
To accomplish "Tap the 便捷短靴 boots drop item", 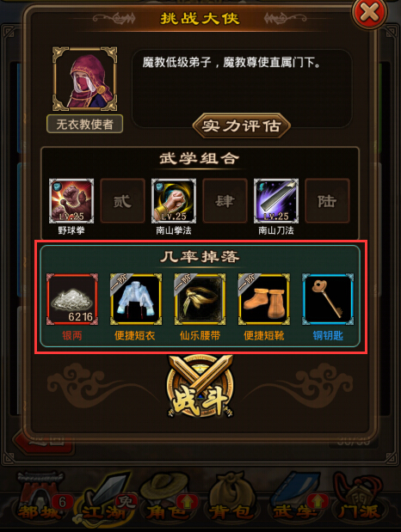I will coord(263,299).
